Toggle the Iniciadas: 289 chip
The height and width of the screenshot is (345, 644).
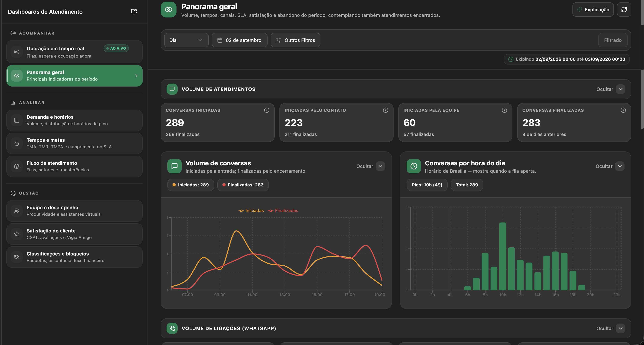point(190,185)
